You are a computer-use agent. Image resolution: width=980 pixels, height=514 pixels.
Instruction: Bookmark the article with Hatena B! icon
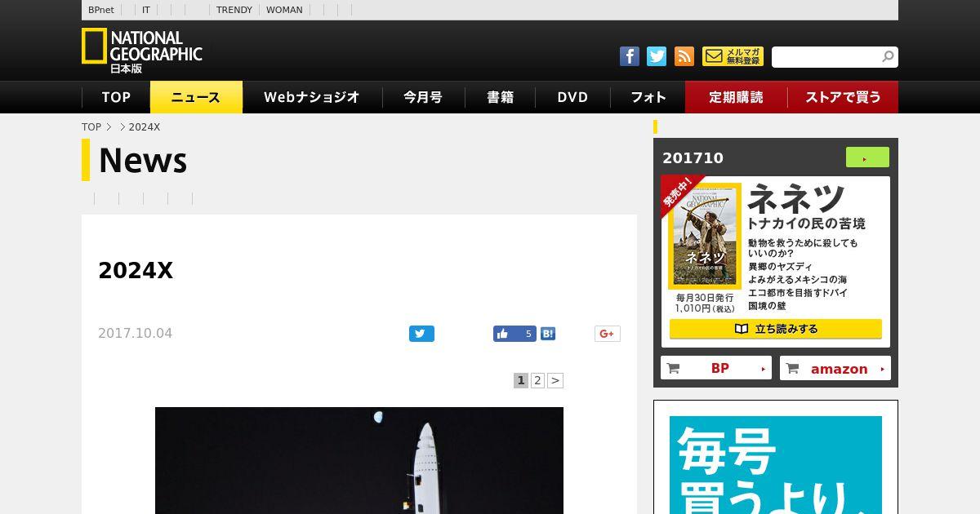(x=548, y=334)
